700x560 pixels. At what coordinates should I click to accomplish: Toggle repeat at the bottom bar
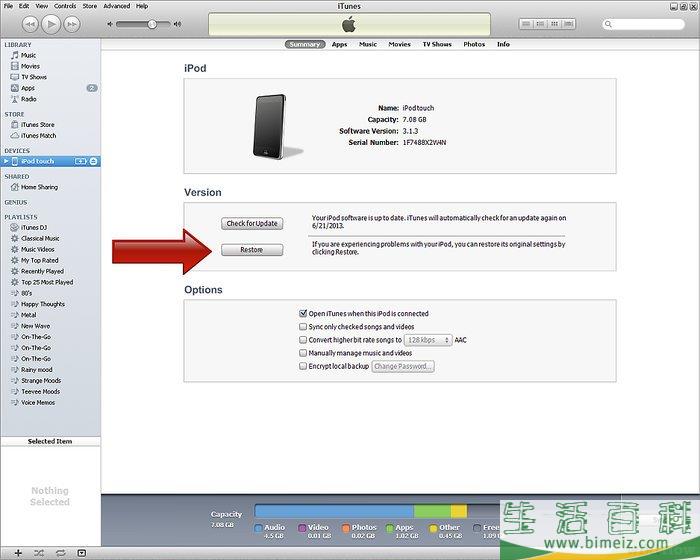(60, 553)
